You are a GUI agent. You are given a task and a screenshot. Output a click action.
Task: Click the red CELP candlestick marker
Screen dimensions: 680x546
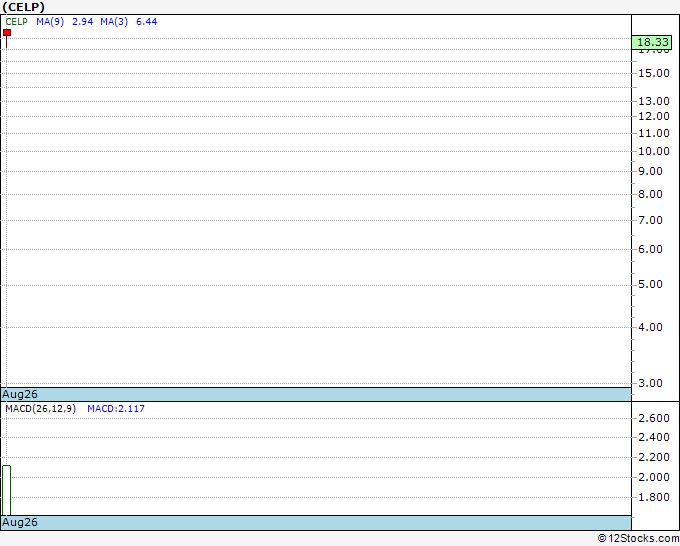click(7, 33)
